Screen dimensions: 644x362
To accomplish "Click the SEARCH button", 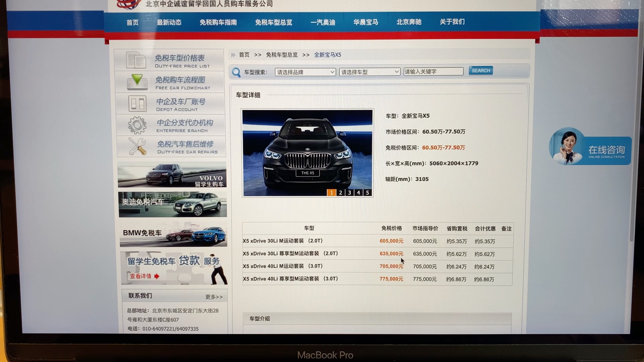I will coord(481,70).
